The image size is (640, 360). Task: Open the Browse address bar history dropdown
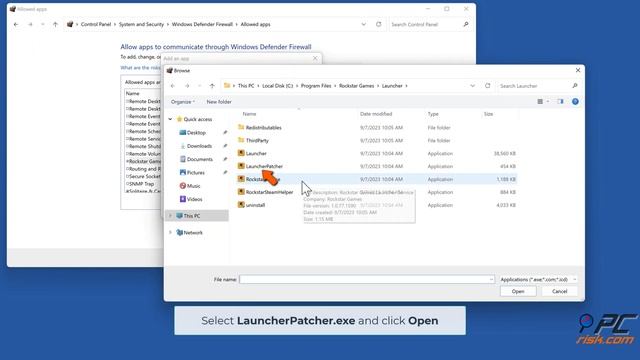click(472, 86)
